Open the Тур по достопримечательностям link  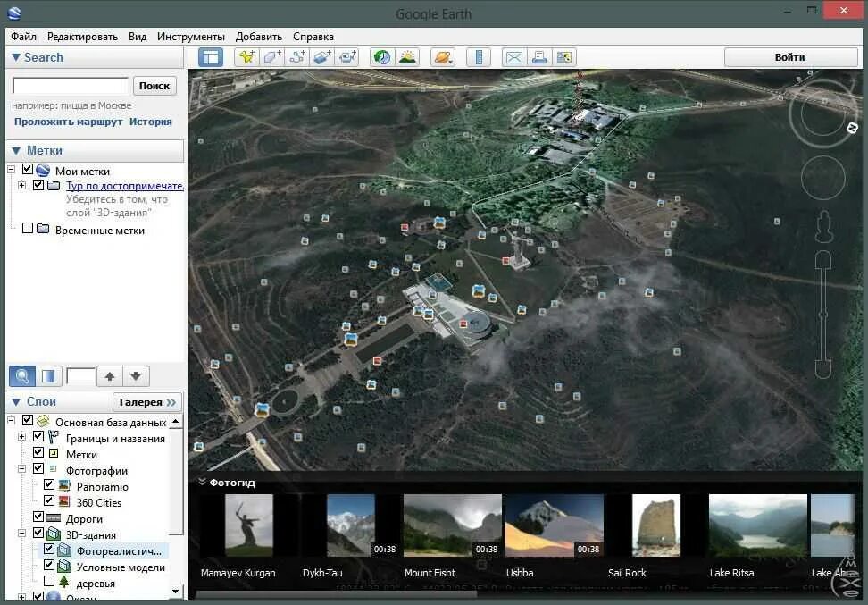pos(124,186)
